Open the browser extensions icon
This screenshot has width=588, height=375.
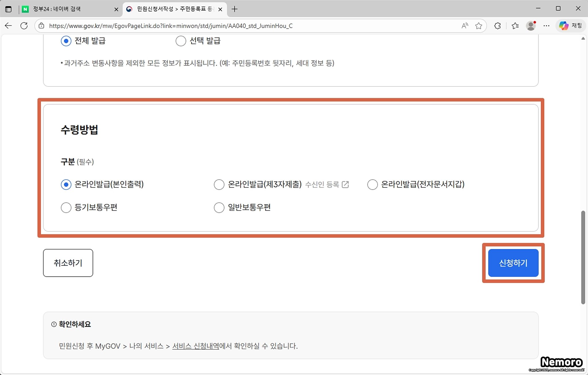click(497, 26)
